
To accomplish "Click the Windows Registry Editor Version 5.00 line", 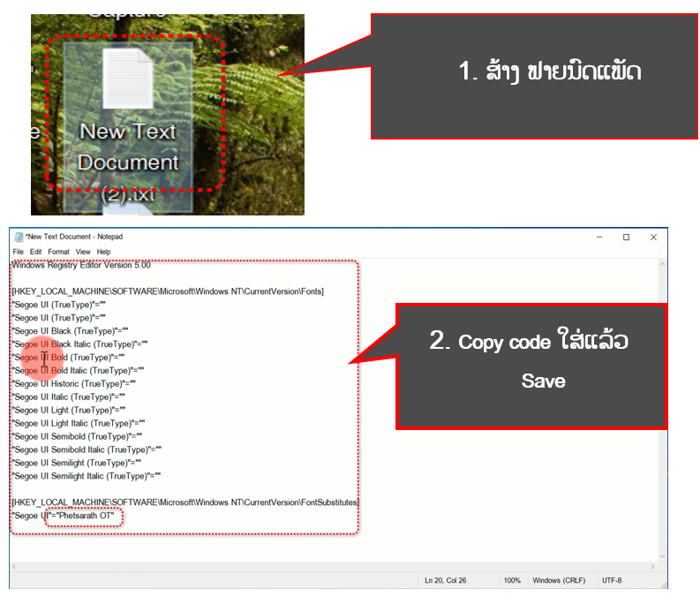I will [x=81, y=265].
